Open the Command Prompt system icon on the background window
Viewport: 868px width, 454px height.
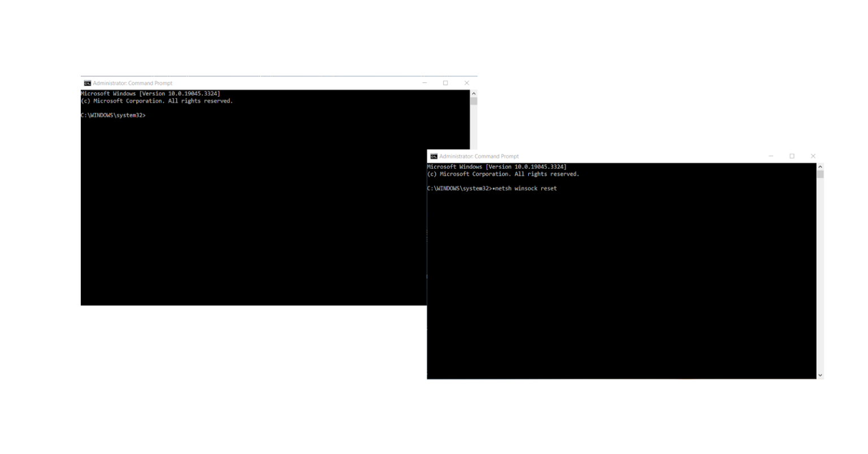click(x=87, y=82)
